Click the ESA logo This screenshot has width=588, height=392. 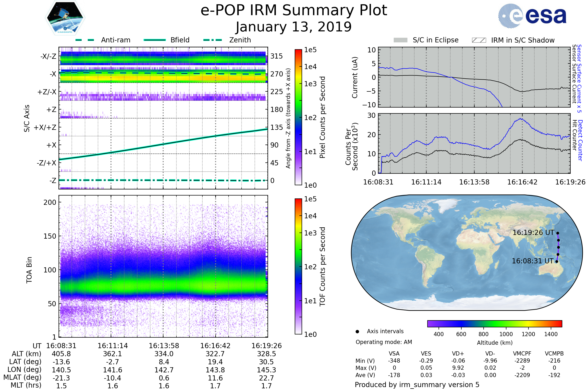(532, 16)
